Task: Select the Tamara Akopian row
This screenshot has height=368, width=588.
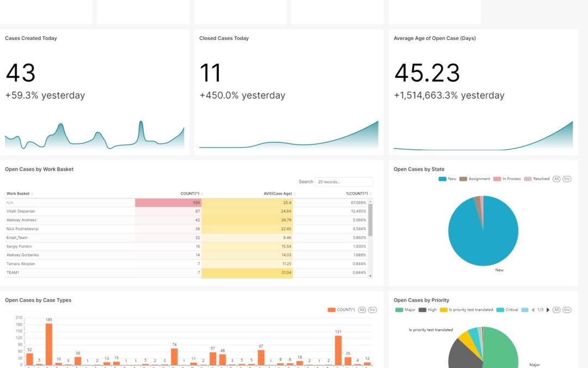Action: (187, 264)
